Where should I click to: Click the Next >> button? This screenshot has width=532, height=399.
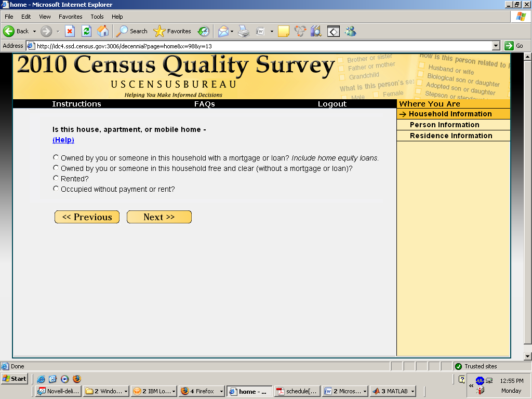[x=159, y=217]
